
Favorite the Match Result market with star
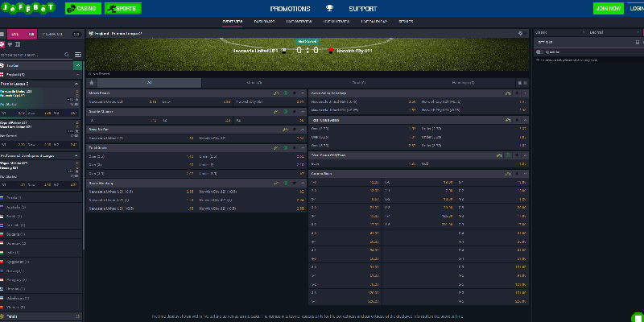(x=295, y=93)
